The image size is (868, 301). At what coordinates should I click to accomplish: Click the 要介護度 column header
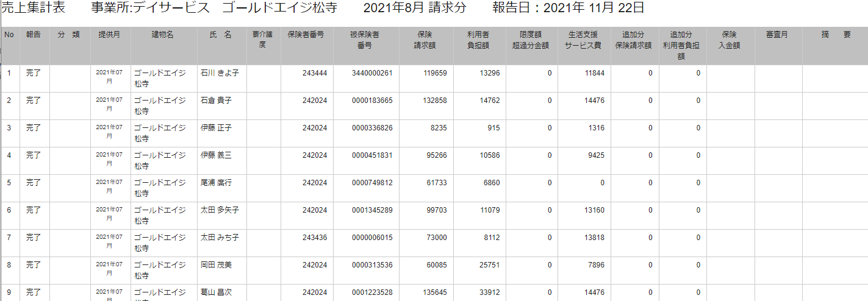pos(263,40)
